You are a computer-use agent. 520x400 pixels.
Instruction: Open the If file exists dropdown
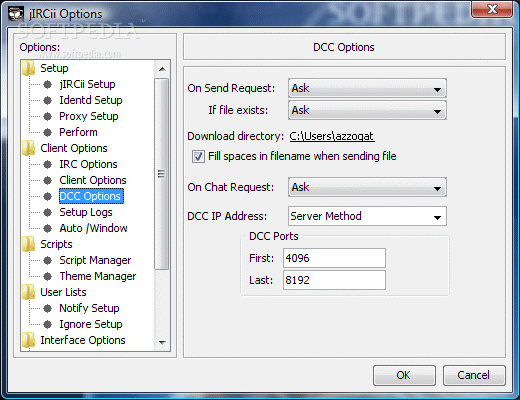(367, 110)
